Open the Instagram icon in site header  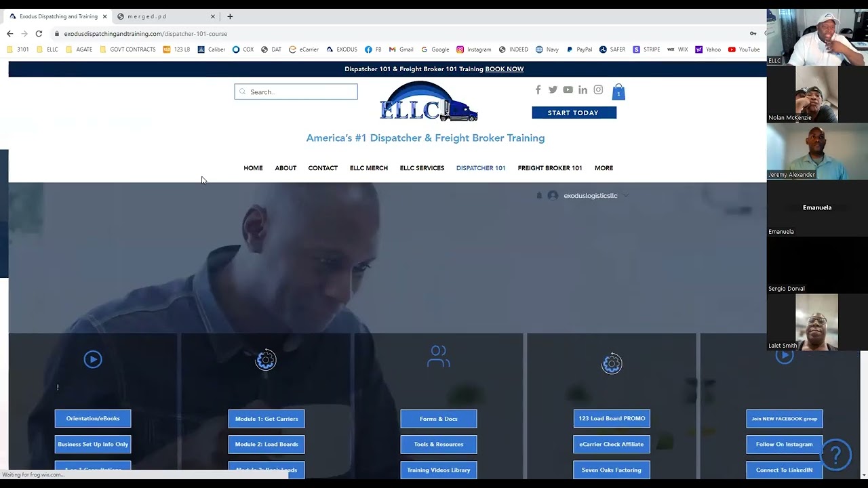point(598,90)
